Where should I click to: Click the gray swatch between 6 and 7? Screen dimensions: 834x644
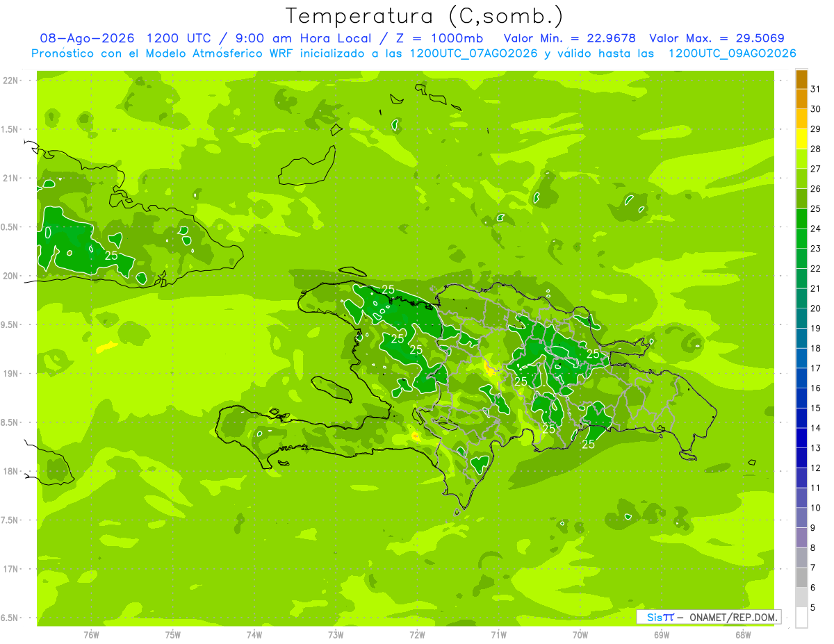click(x=801, y=577)
